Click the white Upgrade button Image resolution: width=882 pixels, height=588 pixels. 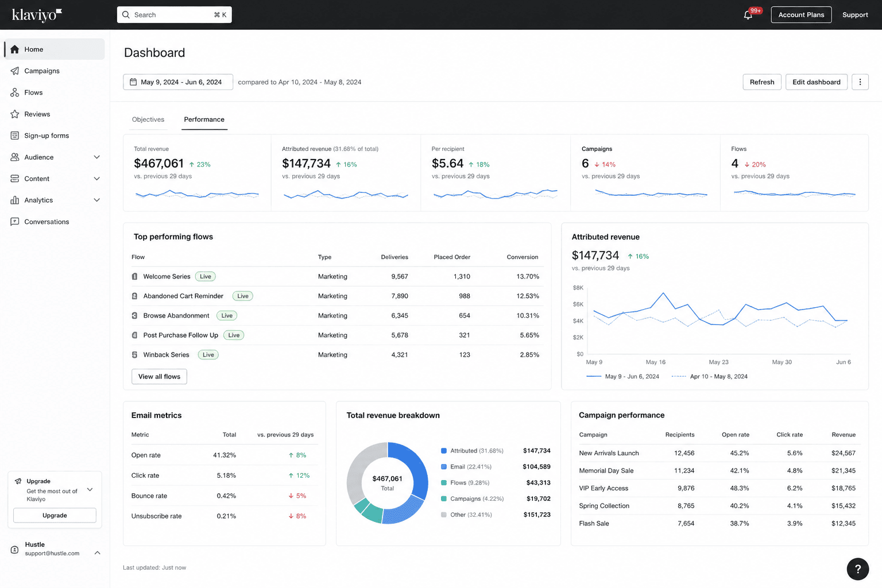click(x=55, y=516)
